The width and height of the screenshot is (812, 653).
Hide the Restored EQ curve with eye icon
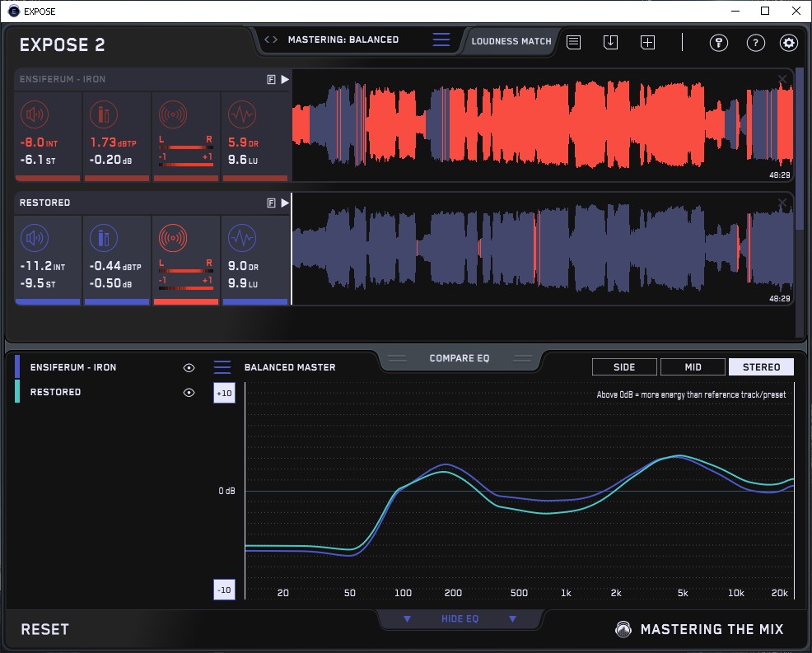coord(189,393)
